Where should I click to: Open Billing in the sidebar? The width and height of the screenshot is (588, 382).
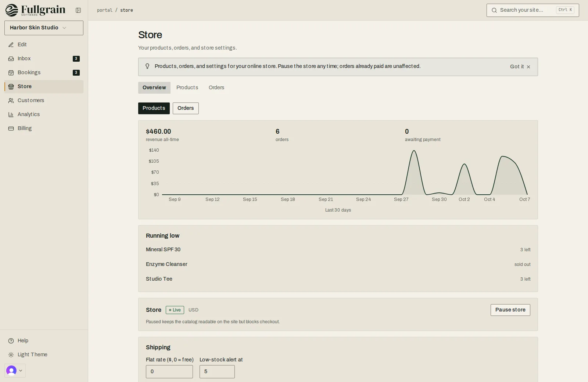click(44, 129)
